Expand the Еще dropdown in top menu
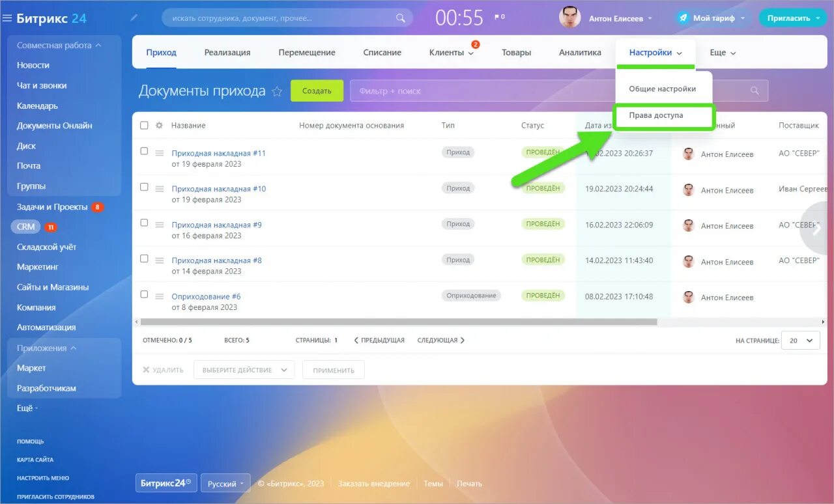This screenshot has width=834, height=504. [x=723, y=53]
